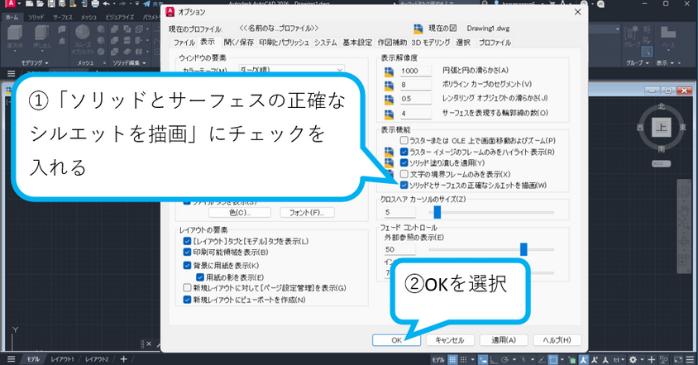Open the AutoCAD application menu
Viewport: 698px width, 365px height.
[10, 4]
